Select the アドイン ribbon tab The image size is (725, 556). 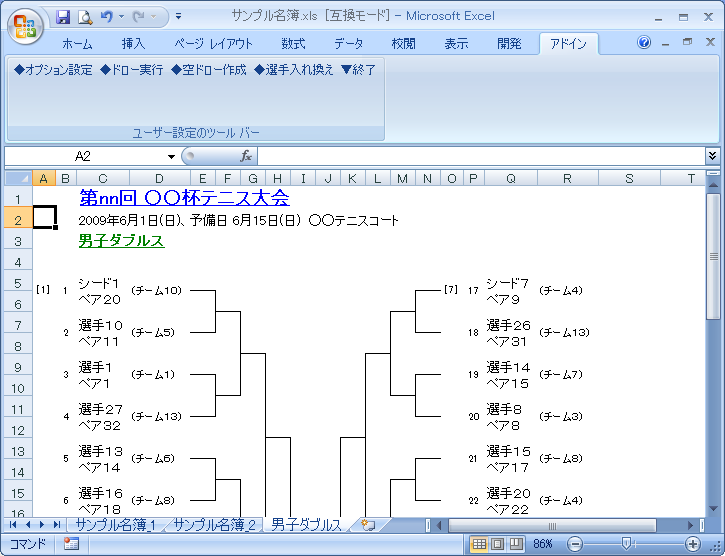click(x=568, y=44)
